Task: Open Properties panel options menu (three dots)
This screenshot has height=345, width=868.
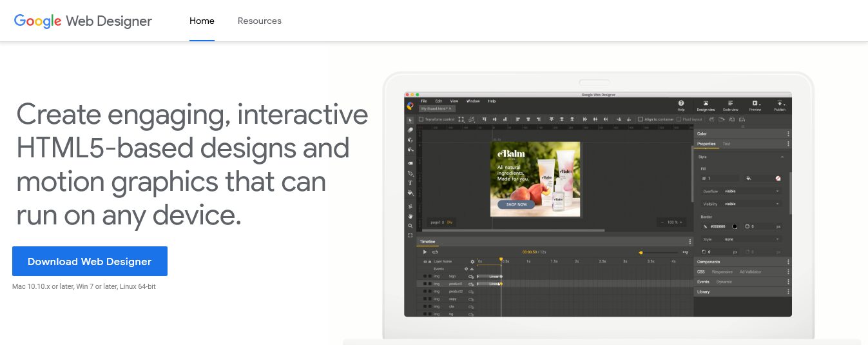Action: point(788,144)
